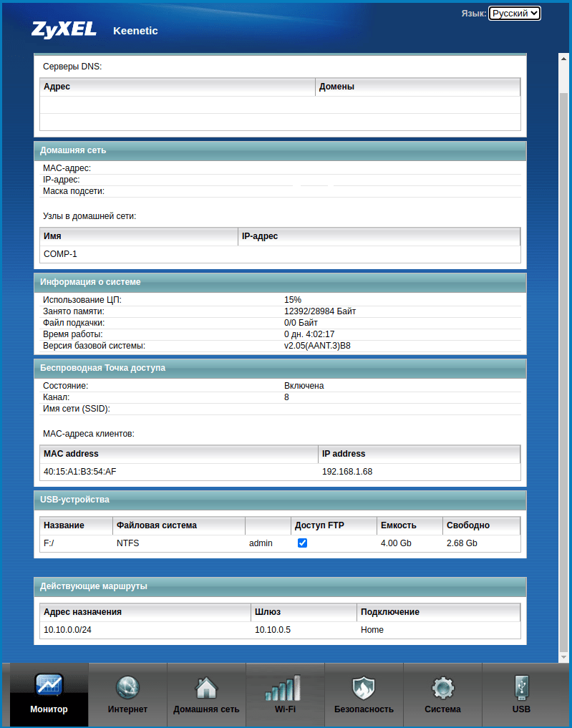This screenshot has width=572, height=728.
Task: Click the capacity value 4.00 Gb
Action: click(x=396, y=543)
